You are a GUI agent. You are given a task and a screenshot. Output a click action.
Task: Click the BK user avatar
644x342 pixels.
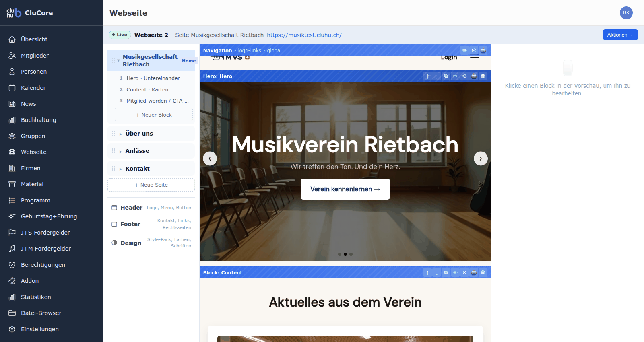(626, 13)
